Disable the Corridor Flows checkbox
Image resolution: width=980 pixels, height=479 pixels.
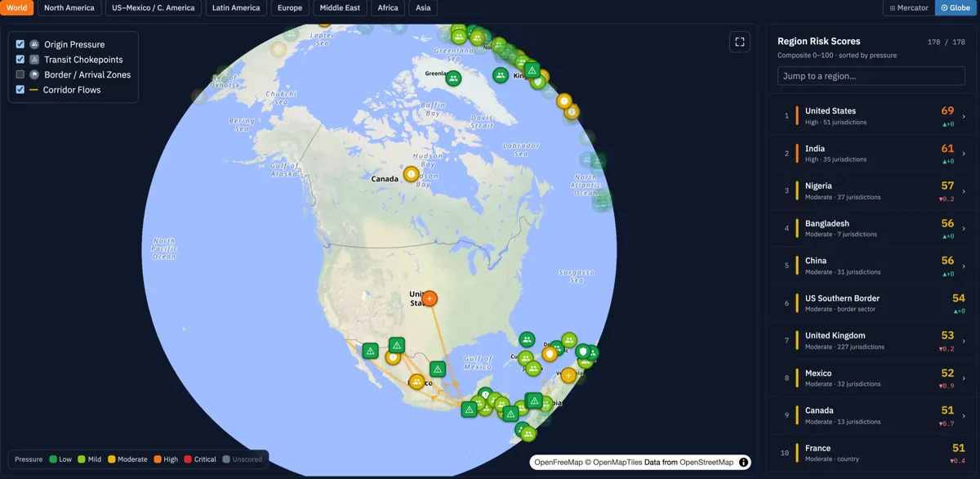(20, 90)
